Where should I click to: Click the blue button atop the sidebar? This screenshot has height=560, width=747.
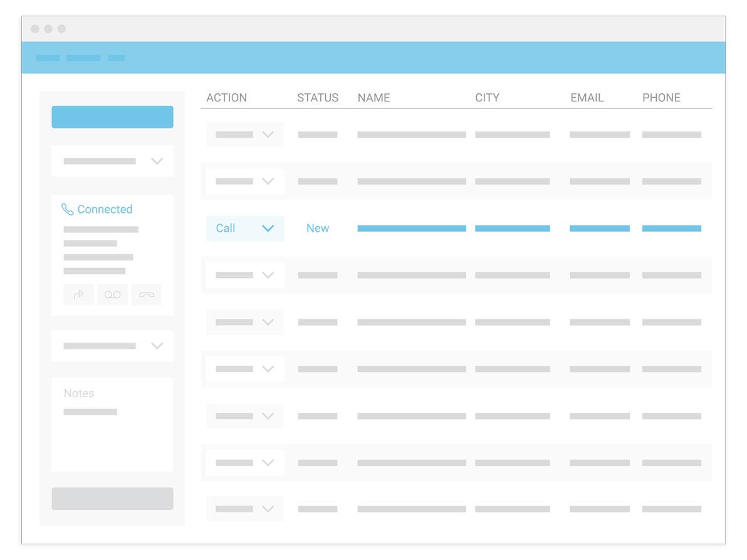112,117
